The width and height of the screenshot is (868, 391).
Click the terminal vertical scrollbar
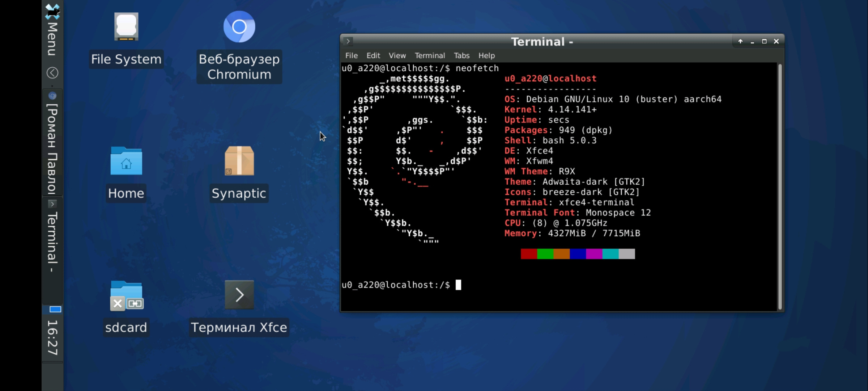(x=780, y=186)
